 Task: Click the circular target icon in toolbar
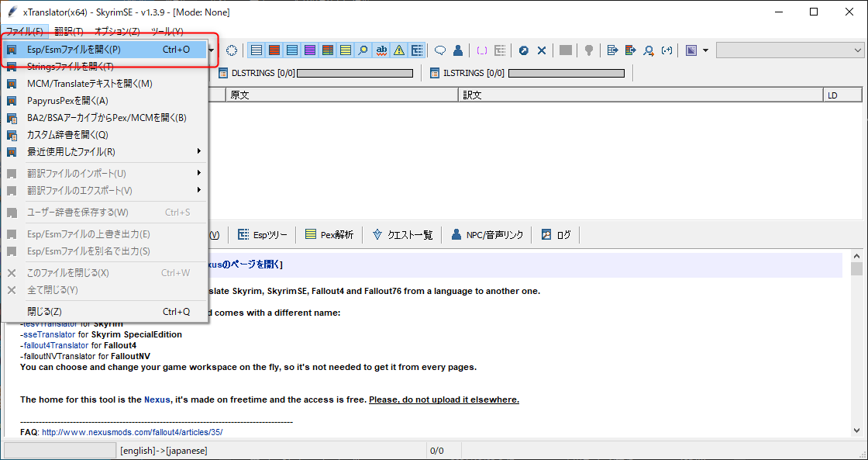(x=232, y=50)
